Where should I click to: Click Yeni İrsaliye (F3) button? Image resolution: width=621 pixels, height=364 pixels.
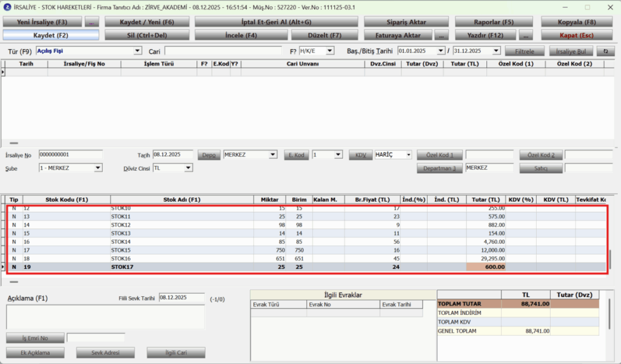[x=42, y=22]
